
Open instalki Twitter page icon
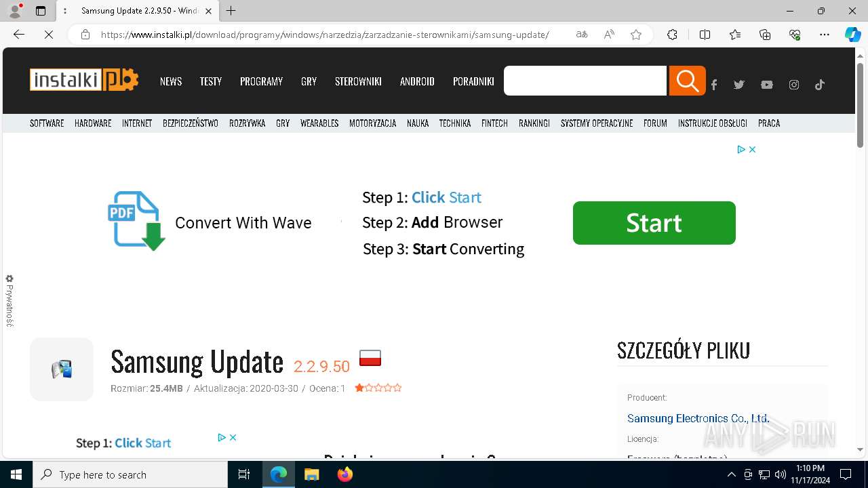pos(739,85)
